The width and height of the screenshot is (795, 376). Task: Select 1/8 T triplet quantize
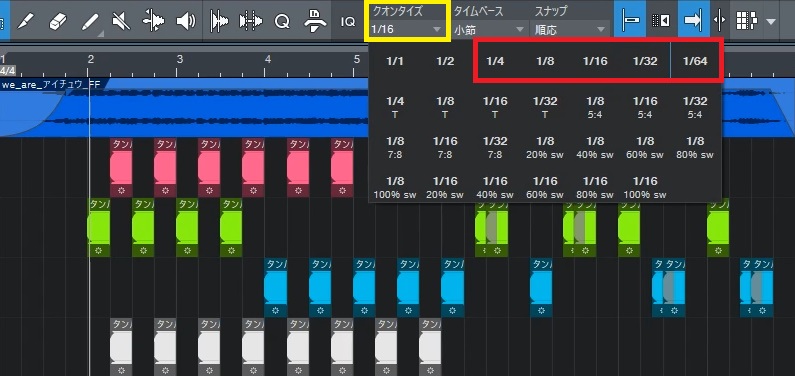coord(445,107)
